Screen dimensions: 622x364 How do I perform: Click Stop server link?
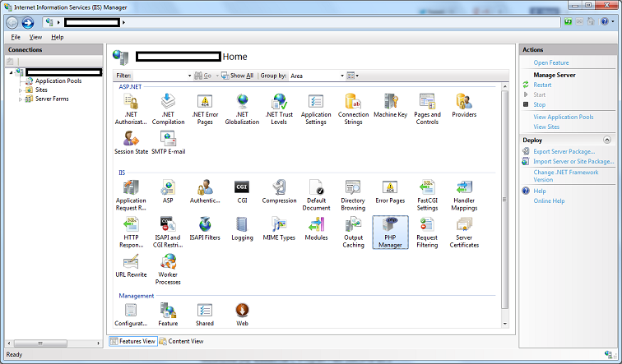click(539, 104)
